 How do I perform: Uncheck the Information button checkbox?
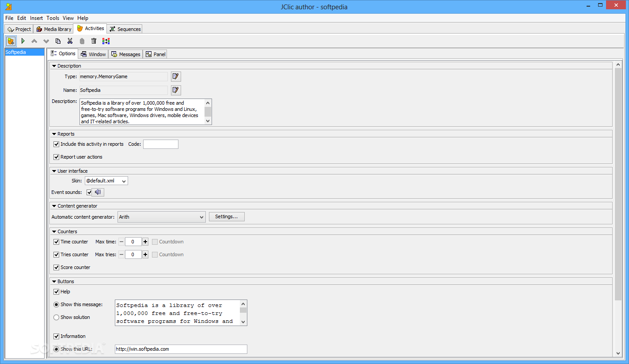[x=56, y=336]
